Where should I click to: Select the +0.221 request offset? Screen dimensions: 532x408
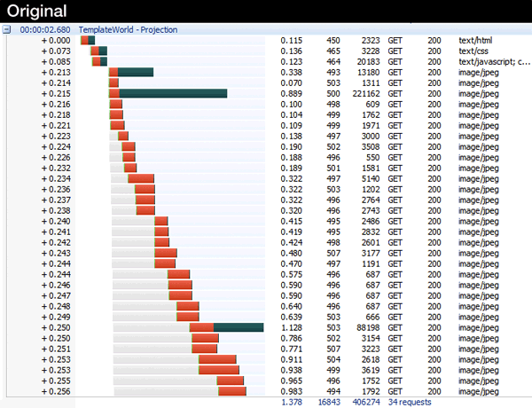pos(56,126)
